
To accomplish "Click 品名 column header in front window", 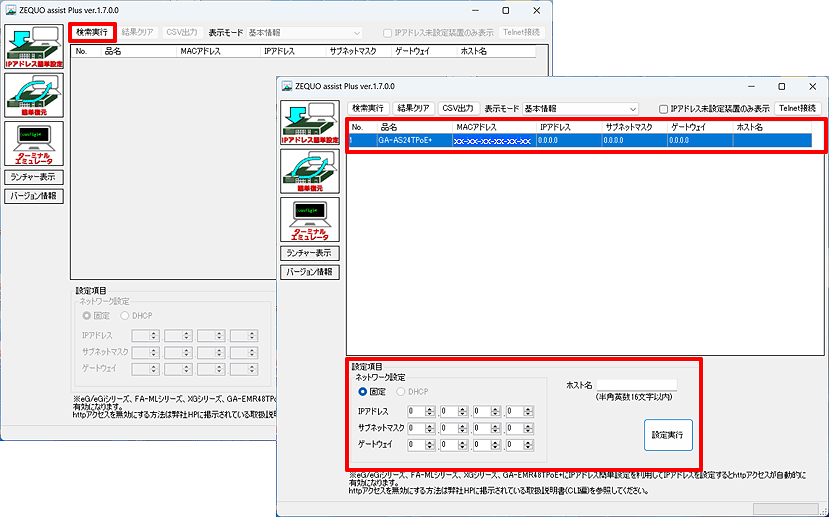I will pos(389,128).
